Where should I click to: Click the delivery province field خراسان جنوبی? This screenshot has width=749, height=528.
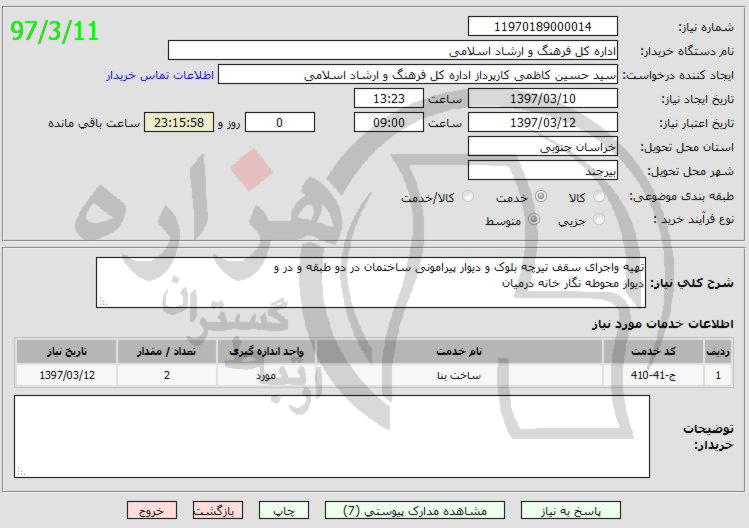[x=543, y=146]
